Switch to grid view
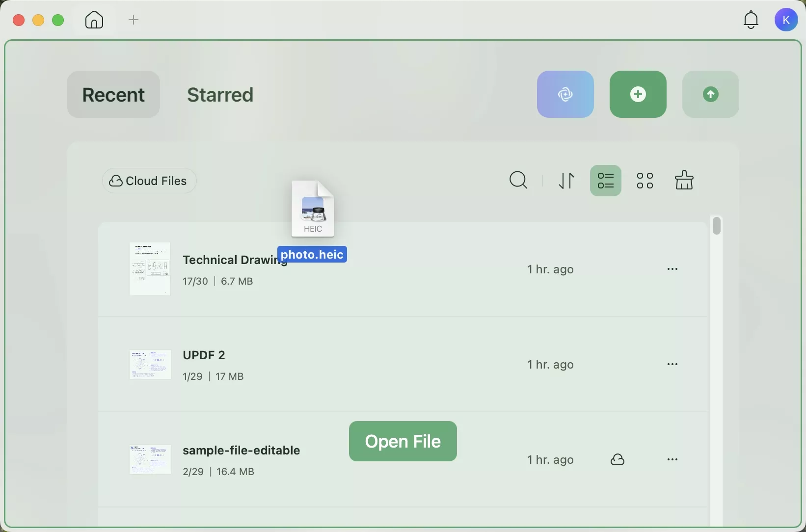This screenshot has height=532, width=806. (x=645, y=181)
